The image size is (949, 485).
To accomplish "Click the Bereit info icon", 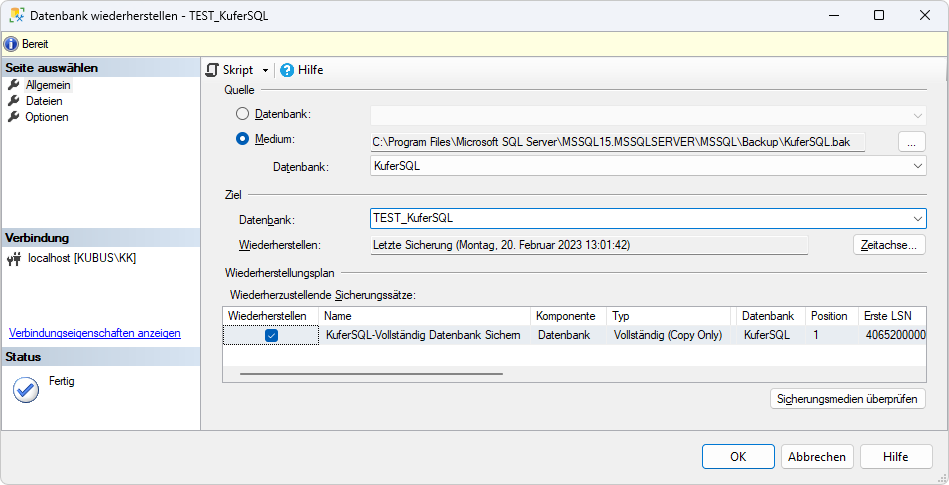I will 11,44.
